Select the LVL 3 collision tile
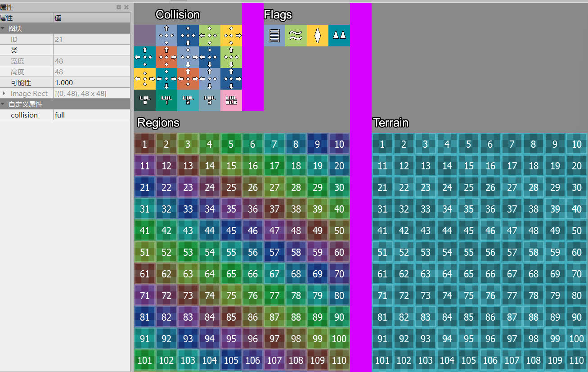This screenshot has width=588, height=372. tap(209, 100)
